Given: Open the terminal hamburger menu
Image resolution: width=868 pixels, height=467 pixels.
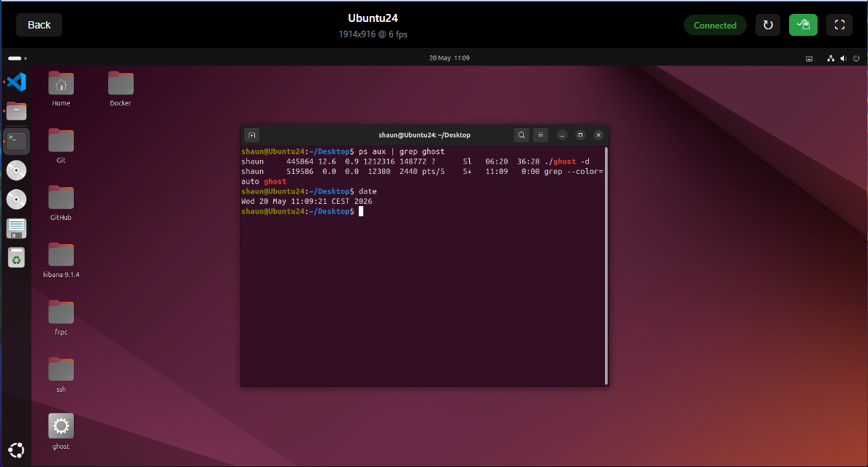Looking at the screenshot, I should pyautogui.click(x=541, y=135).
